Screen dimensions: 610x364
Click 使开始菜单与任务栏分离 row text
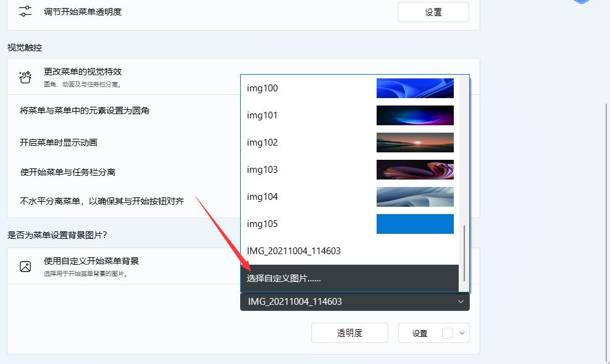(x=68, y=172)
